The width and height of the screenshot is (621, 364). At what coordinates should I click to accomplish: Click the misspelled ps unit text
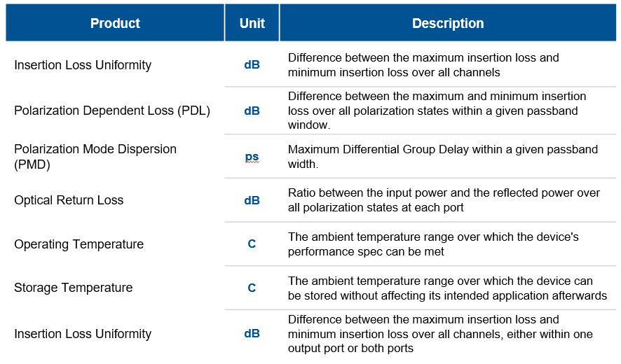(252, 157)
